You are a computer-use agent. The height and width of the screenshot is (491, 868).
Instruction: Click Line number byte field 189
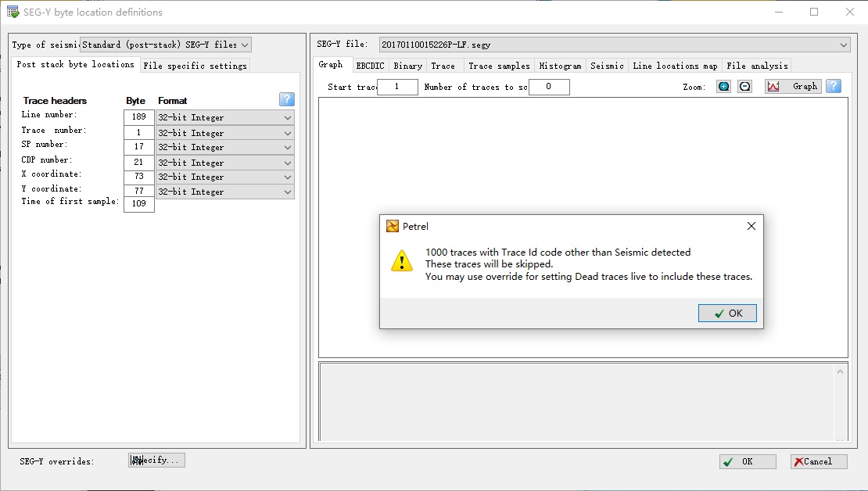click(x=139, y=116)
